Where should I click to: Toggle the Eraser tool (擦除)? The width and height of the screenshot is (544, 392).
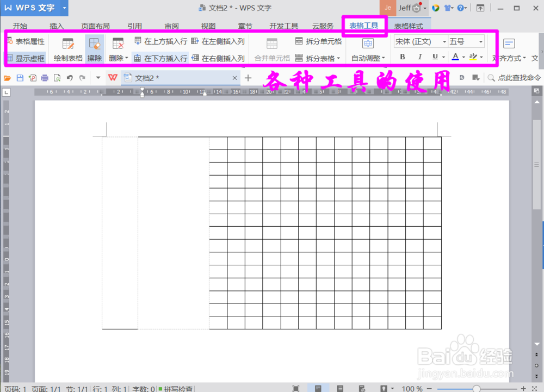(x=94, y=50)
